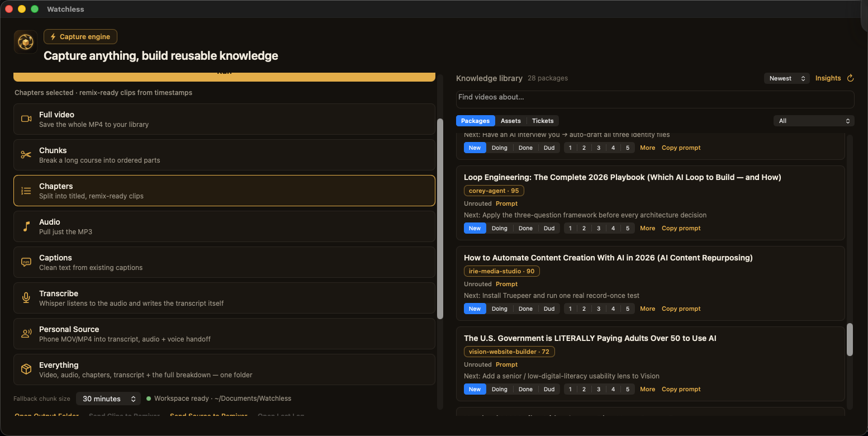This screenshot has height=436, width=868.
Task: Refresh the library with the circular arrow icon
Action: coord(851,78)
